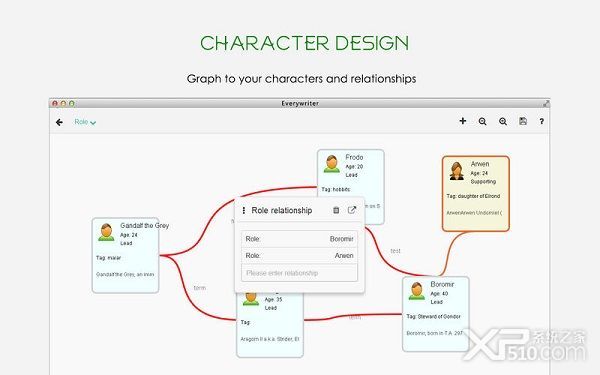Delete relationship with trash icon
The height and width of the screenshot is (375, 600).
tap(336, 210)
